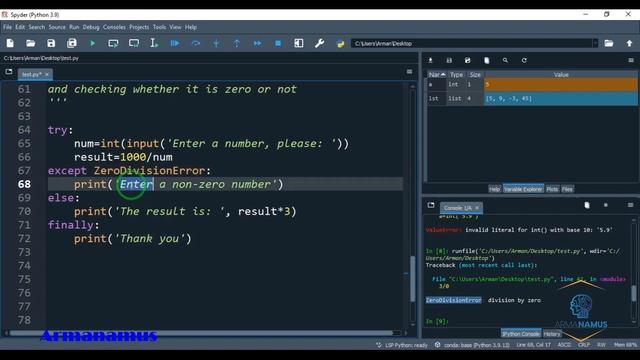Continue execution until next breakpoint
640x360 pixels.
tap(258, 43)
